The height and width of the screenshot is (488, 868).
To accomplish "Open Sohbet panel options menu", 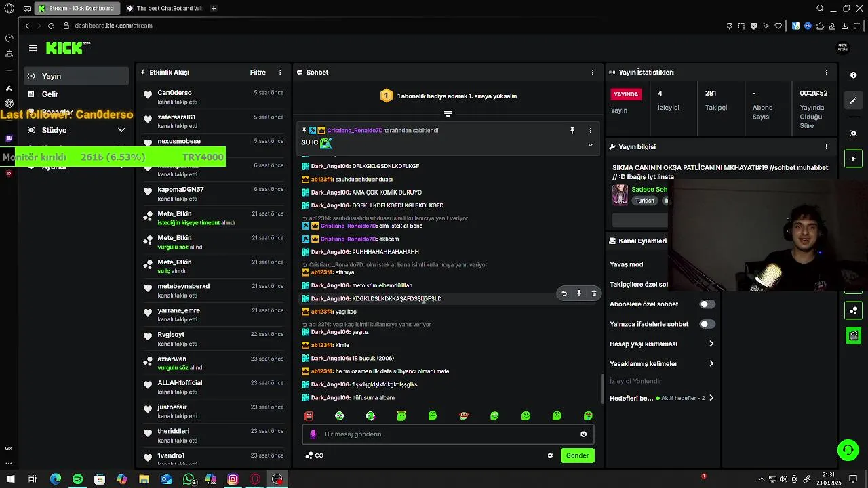I will 593,73.
